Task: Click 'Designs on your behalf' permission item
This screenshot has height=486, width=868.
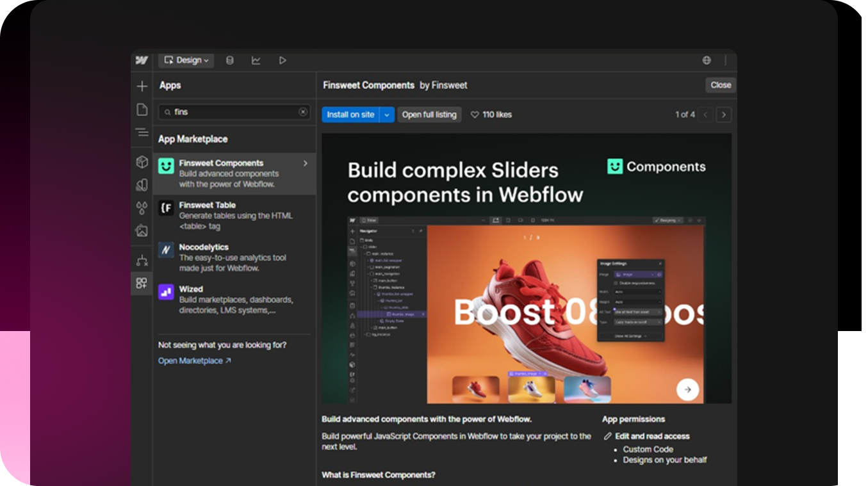Action: click(665, 460)
